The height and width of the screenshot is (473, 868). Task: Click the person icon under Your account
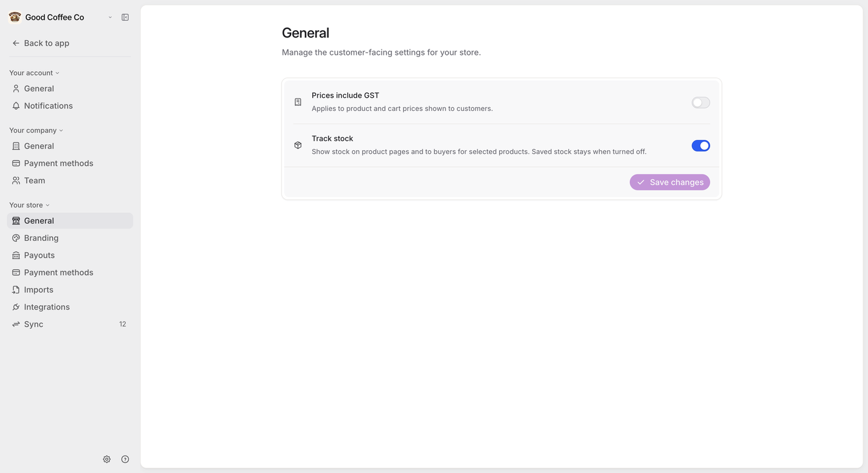16,89
